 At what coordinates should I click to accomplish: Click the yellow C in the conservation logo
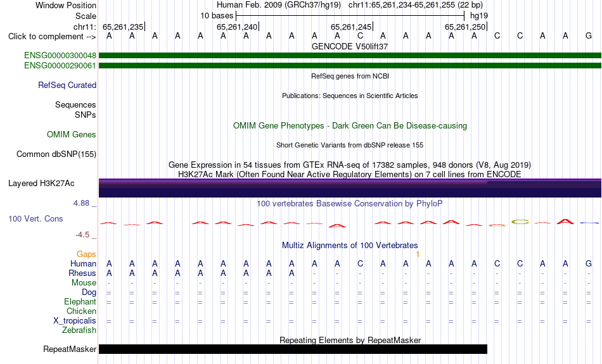tap(520, 222)
